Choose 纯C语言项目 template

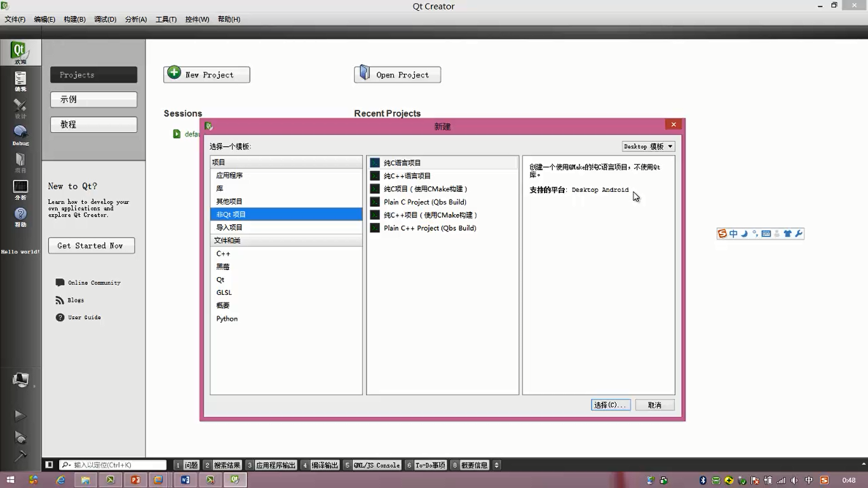[x=443, y=163]
